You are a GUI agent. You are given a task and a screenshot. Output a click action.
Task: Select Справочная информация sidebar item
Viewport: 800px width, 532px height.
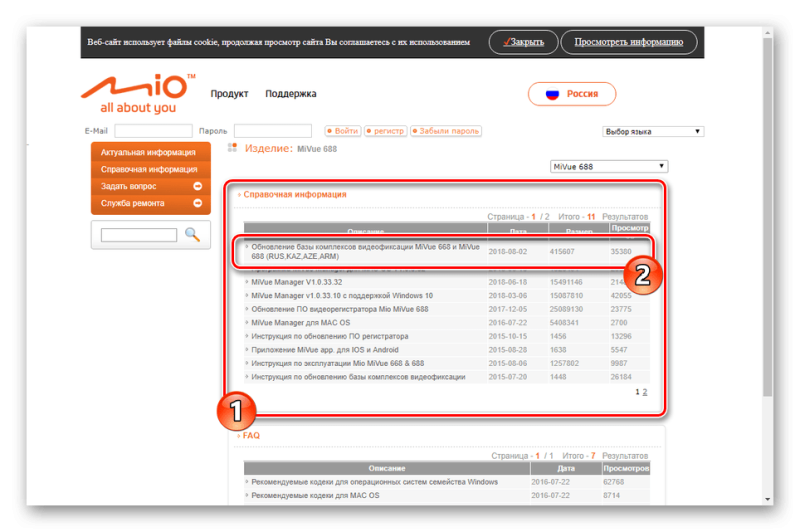[x=151, y=169]
